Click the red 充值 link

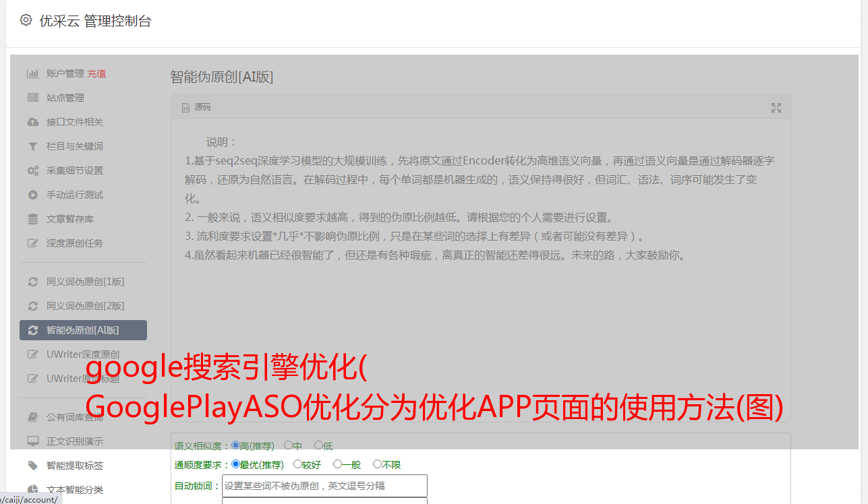(x=96, y=73)
